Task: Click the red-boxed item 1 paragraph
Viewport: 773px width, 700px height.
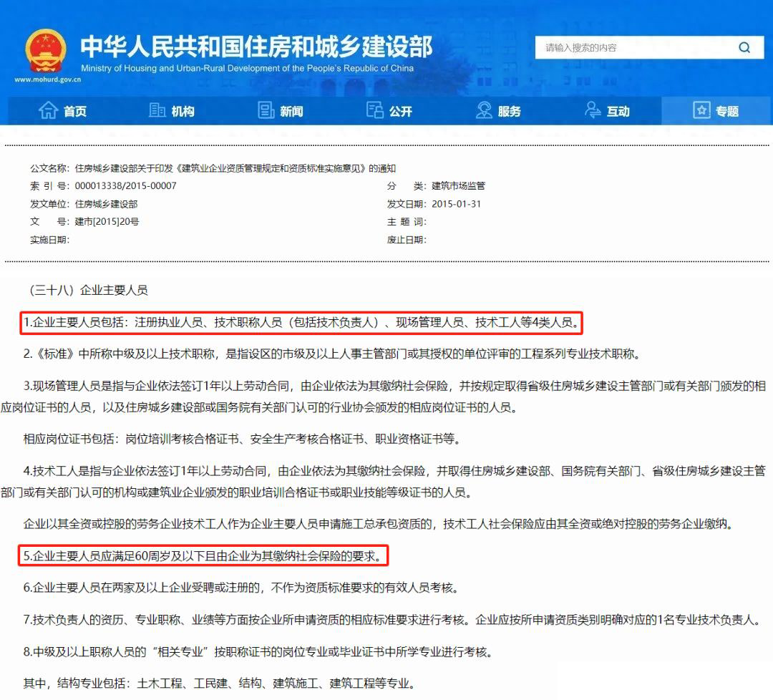Action: (301, 323)
